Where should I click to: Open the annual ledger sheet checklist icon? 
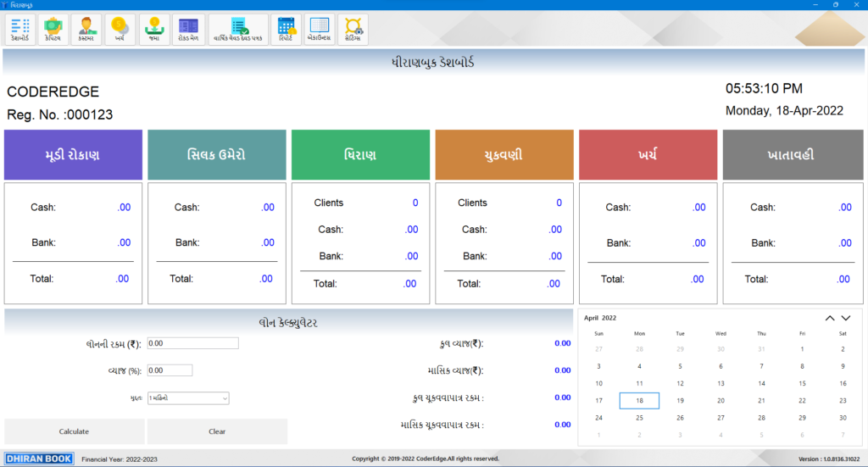tap(238, 29)
